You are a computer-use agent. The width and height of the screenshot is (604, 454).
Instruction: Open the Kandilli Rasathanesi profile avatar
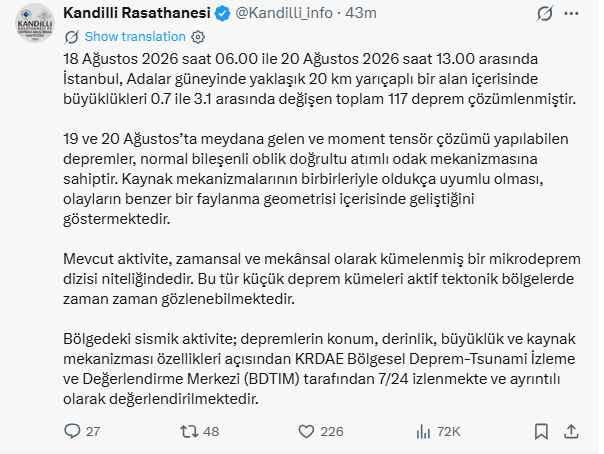(35, 23)
